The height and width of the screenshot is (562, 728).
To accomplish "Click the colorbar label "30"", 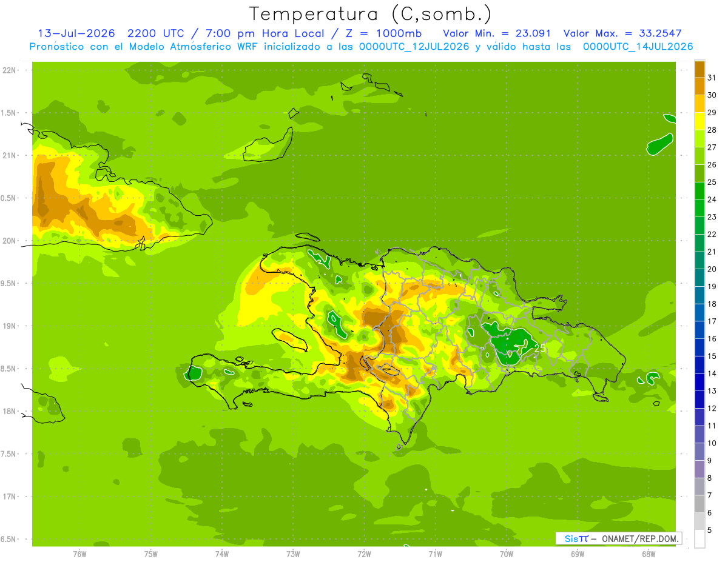I will 712,95.
